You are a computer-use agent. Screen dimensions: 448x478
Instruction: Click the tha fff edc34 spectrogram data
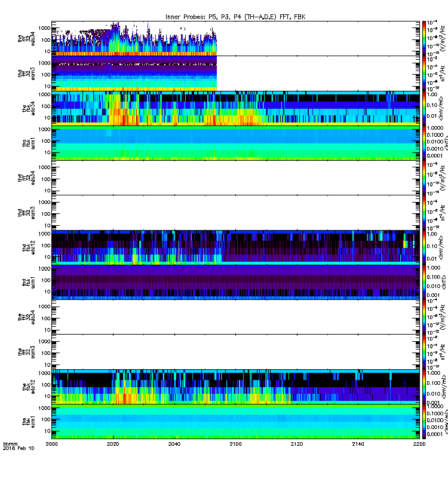tap(134, 39)
